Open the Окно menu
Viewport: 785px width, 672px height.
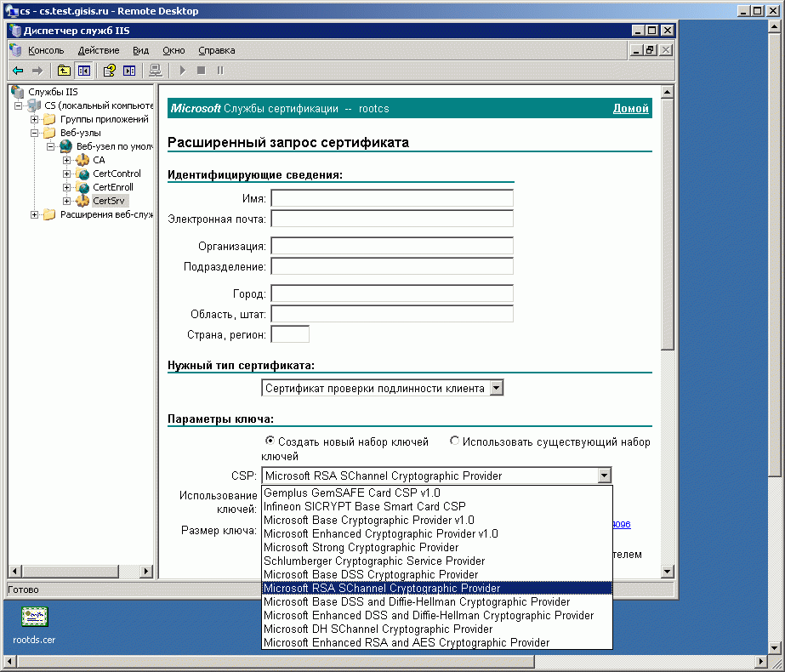[173, 50]
